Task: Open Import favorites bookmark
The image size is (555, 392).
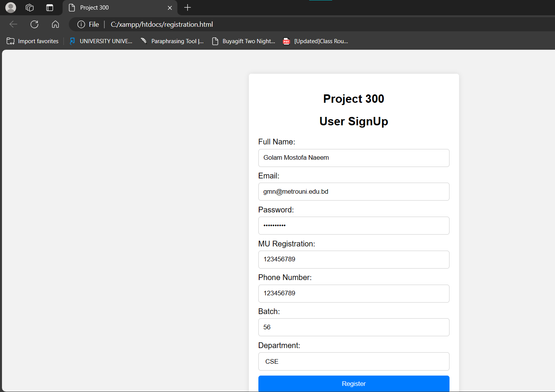Action: click(x=33, y=41)
